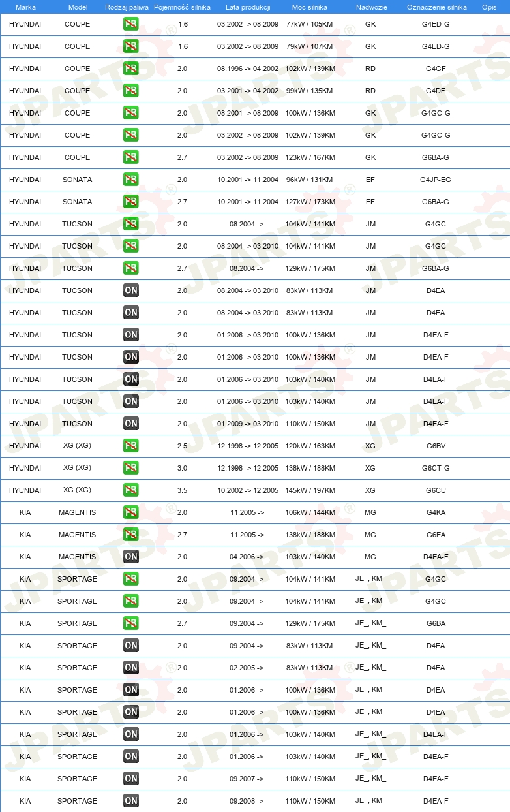Screen dimensions: 510x812
Task: Select engine code G6CU cell
Action: click(436, 490)
